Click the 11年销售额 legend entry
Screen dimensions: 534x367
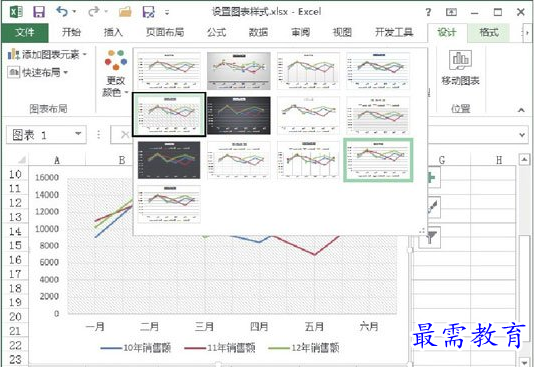click(x=220, y=348)
